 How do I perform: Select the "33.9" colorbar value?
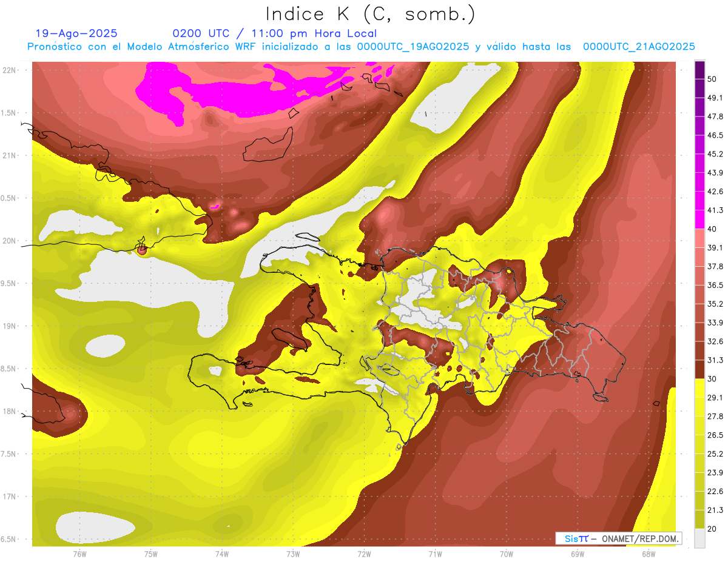pos(715,323)
